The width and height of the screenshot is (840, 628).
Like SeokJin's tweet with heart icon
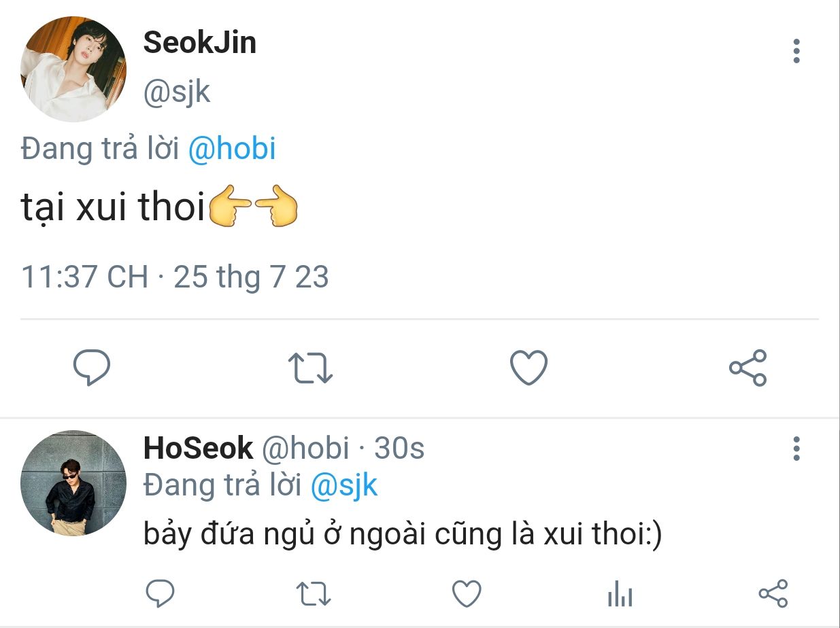coord(528,368)
